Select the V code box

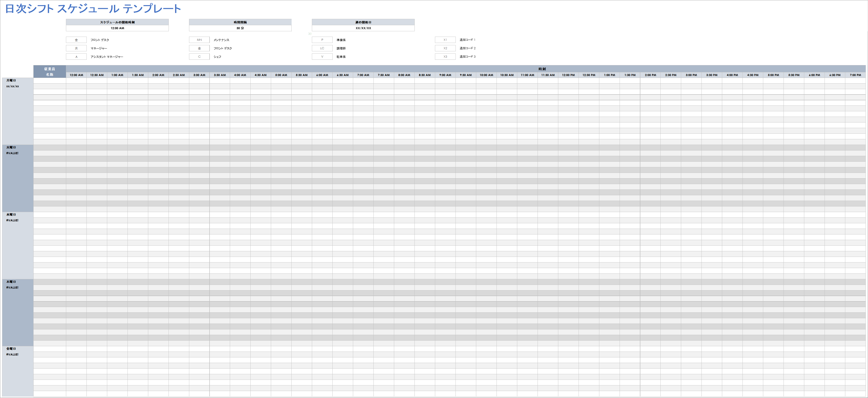click(x=322, y=57)
